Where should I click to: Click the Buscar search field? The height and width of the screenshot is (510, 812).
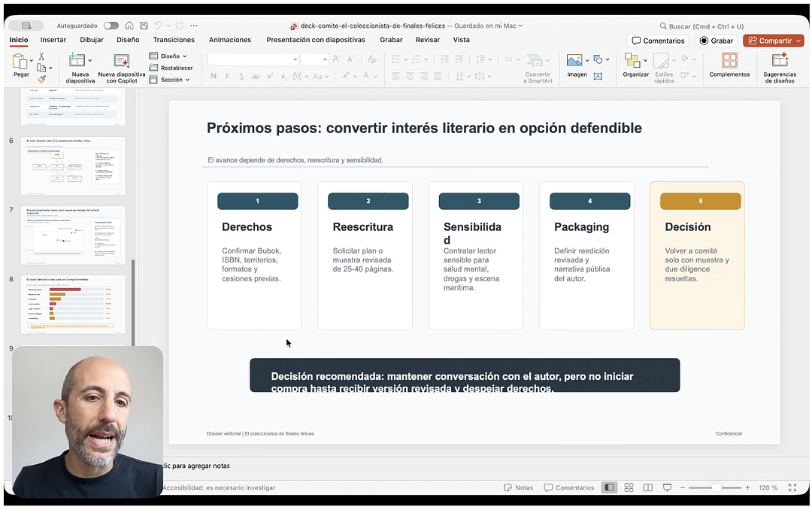click(701, 26)
